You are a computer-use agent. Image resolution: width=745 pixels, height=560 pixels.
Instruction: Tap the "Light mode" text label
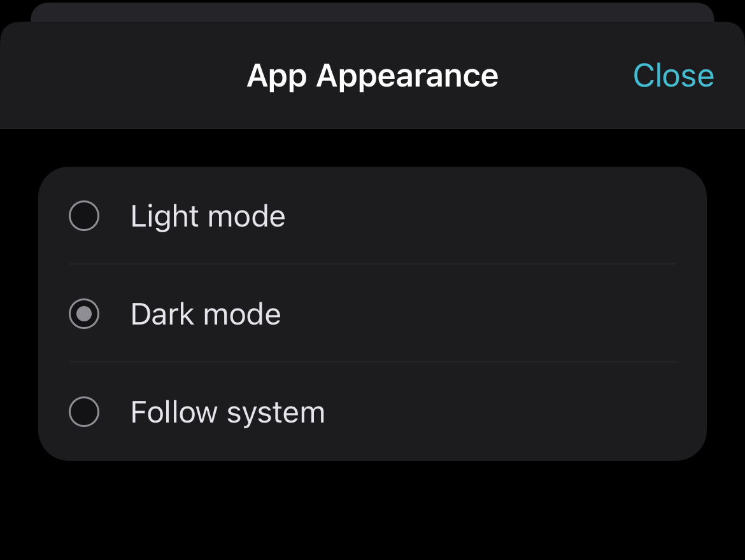click(208, 216)
